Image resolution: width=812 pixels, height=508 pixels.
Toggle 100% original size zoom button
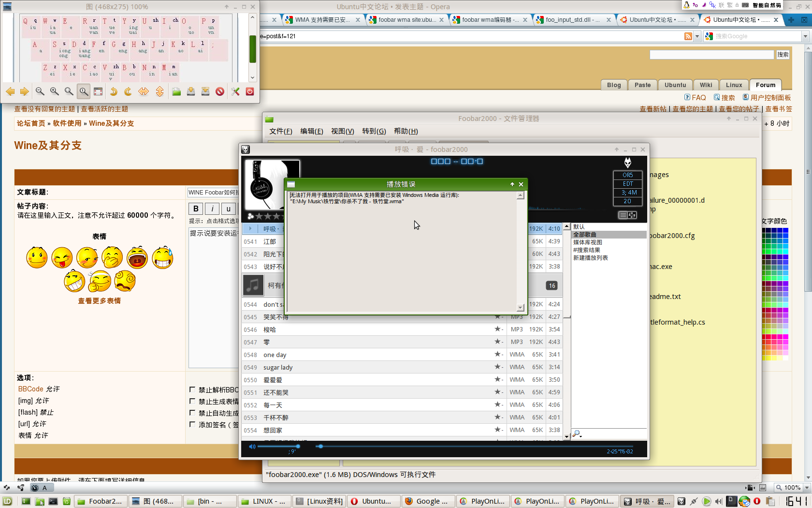84,91
